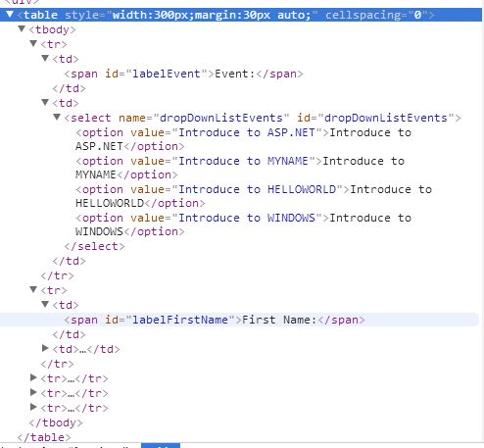Click the text First Name: inside the span
Viewport: 484px width, 448px height.
279,320
